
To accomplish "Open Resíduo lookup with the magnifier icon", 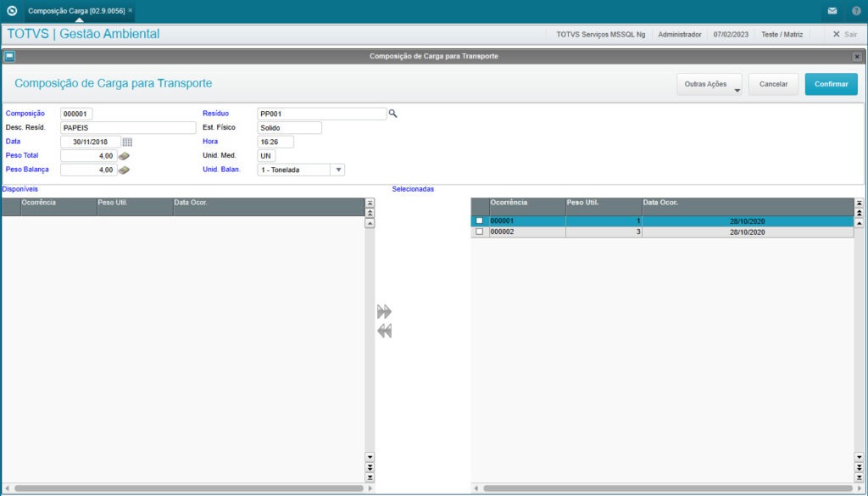I will click(393, 114).
